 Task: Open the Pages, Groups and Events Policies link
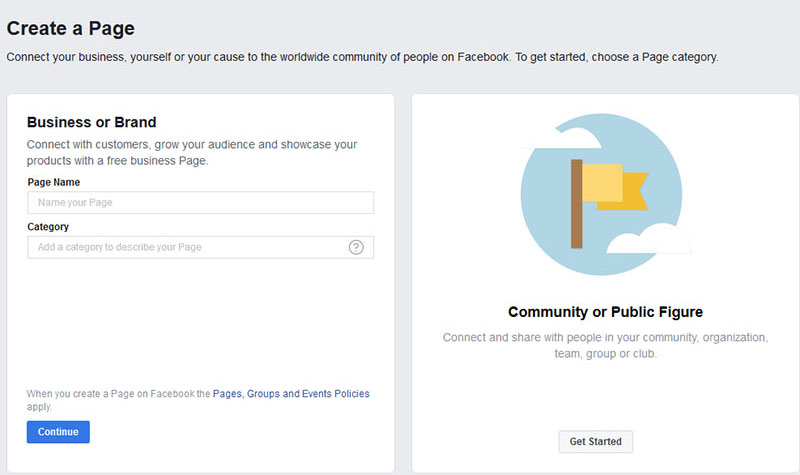291,394
